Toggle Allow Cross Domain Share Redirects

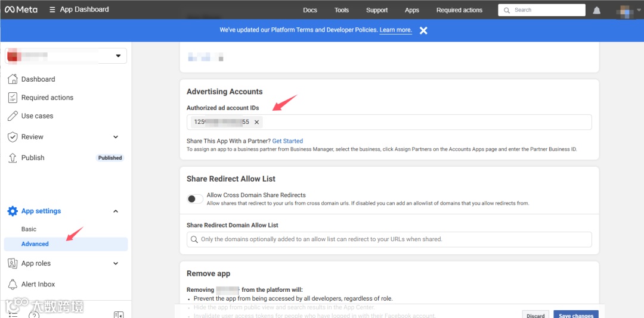point(195,199)
